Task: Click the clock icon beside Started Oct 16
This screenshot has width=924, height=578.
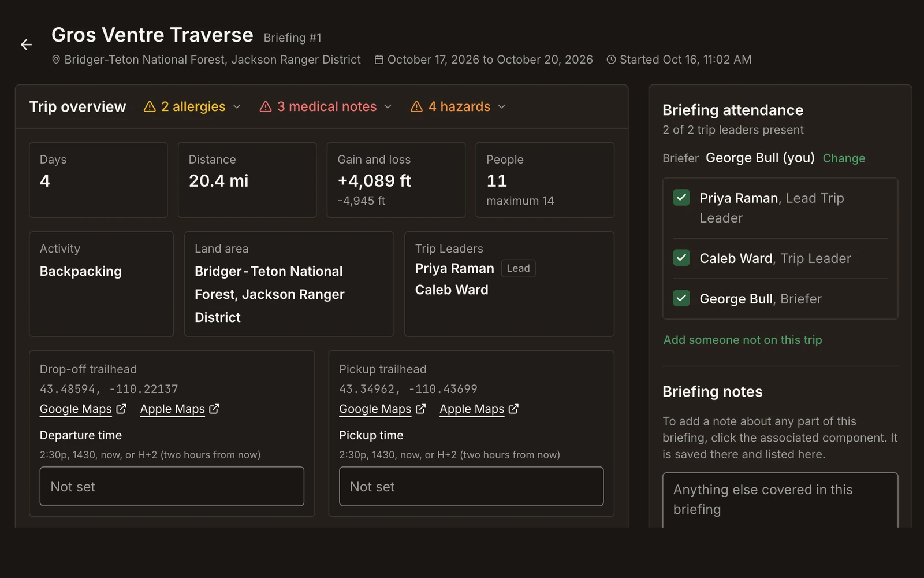Action: (x=611, y=60)
